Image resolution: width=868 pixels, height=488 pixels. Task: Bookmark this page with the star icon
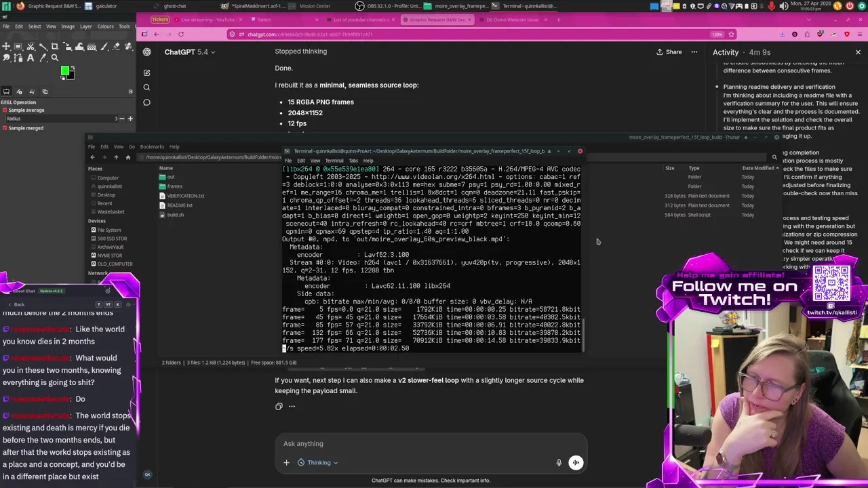(x=731, y=34)
